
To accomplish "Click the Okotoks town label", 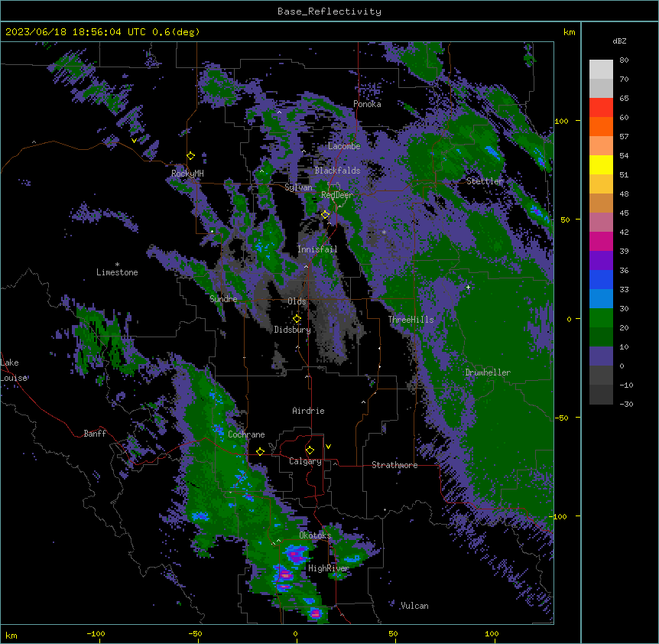I will click(x=315, y=535).
